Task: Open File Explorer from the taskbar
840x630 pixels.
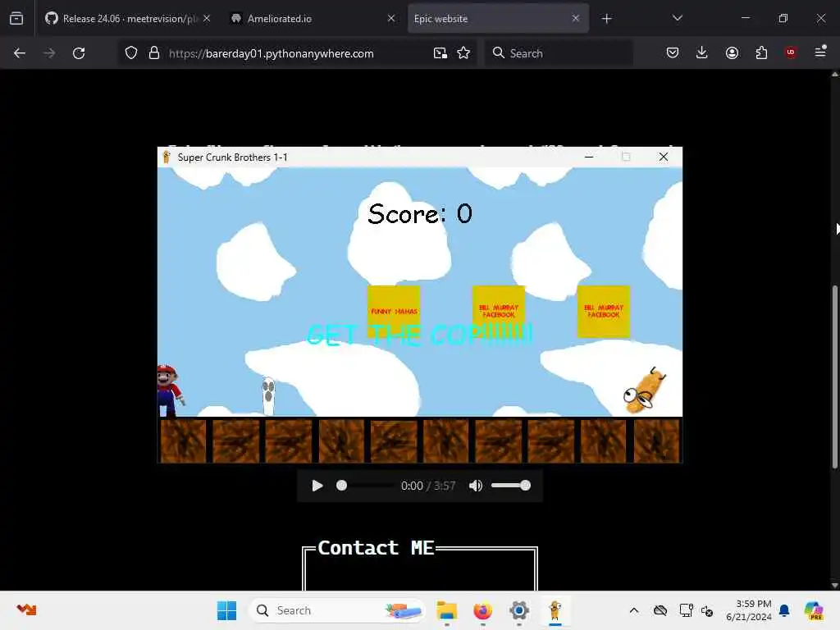Action: (x=446, y=610)
